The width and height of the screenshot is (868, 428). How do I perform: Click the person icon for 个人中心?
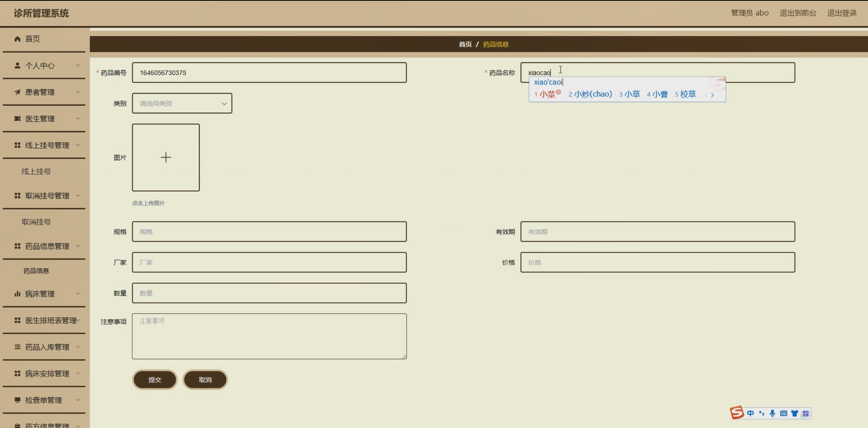(x=17, y=65)
